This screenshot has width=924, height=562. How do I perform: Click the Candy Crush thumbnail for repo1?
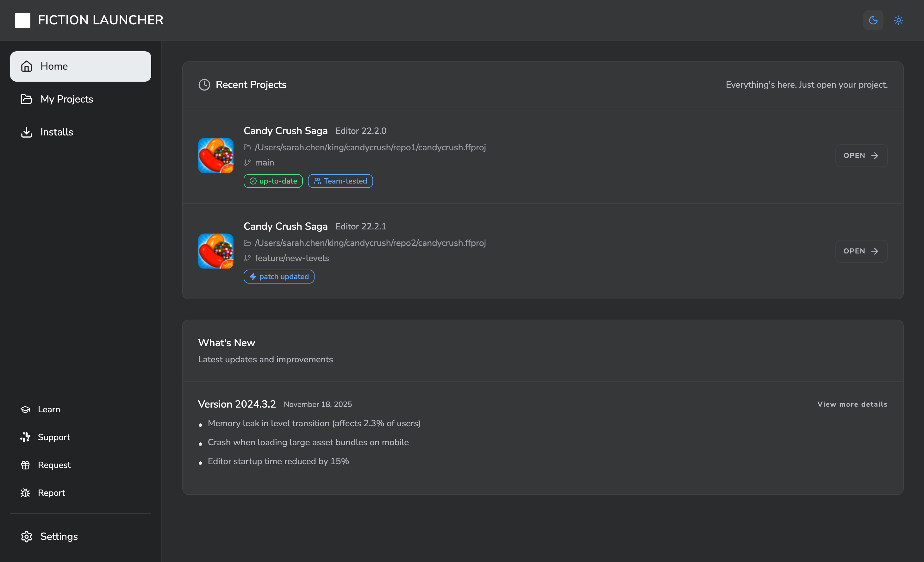pyautogui.click(x=215, y=156)
